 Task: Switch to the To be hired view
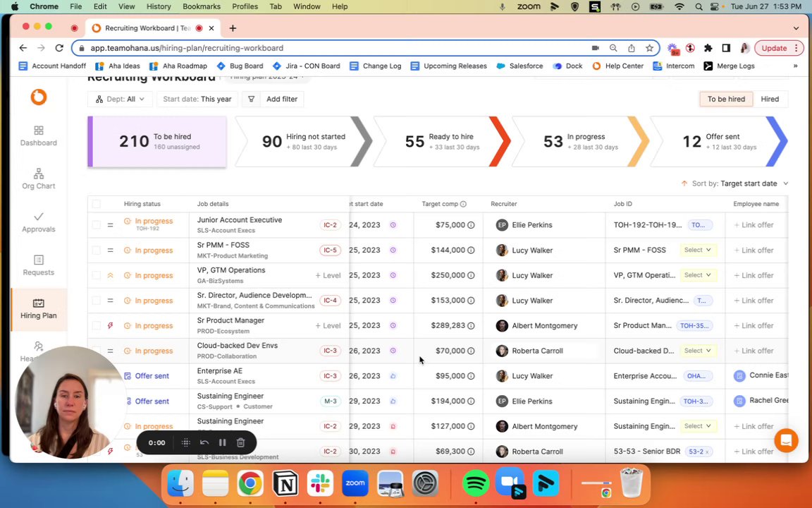(726, 99)
